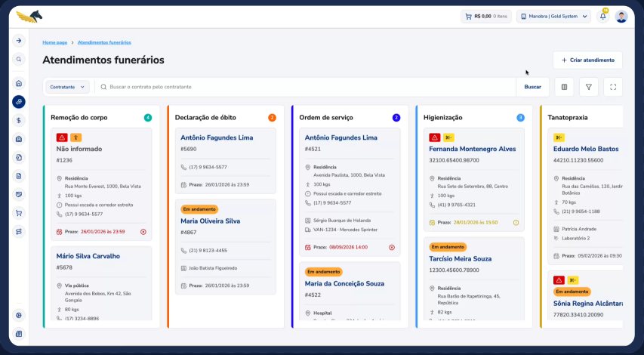The width and height of the screenshot is (644, 355).
Task: Open Maria Oliveira Silva card
Action: coord(226,247)
